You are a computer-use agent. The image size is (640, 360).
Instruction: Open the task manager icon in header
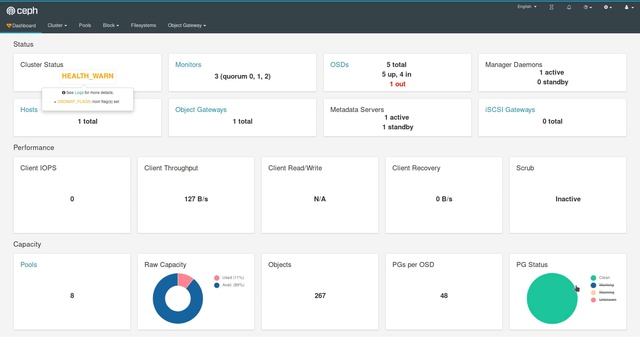(551, 7)
